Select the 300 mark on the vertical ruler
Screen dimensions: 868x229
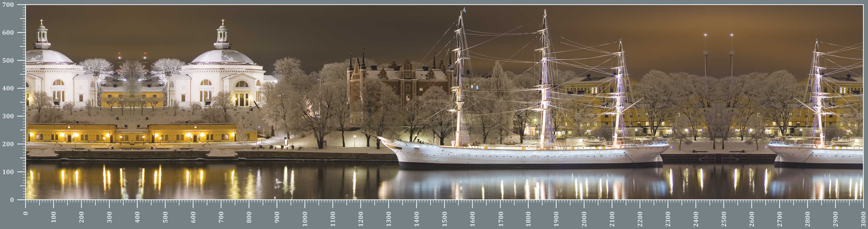8,116
